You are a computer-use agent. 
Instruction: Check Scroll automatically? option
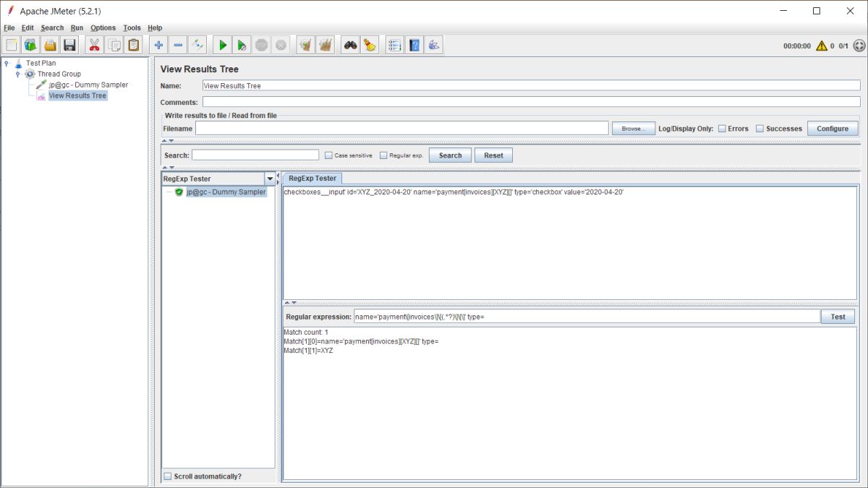click(x=168, y=476)
